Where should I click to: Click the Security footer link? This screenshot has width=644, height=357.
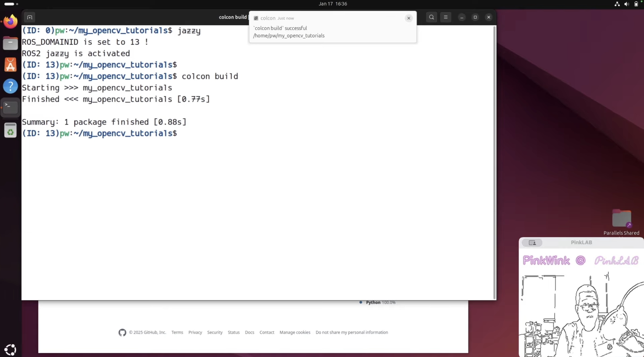(x=214, y=332)
